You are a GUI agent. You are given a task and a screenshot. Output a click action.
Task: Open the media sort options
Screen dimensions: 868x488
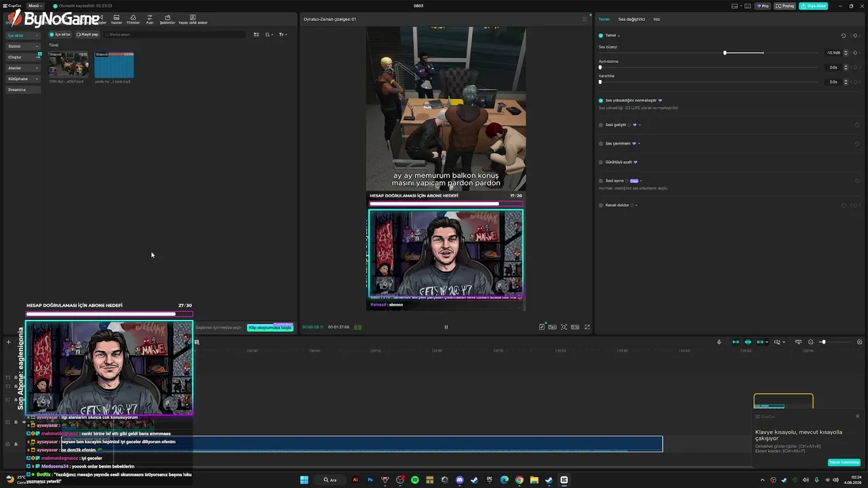[269, 35]
